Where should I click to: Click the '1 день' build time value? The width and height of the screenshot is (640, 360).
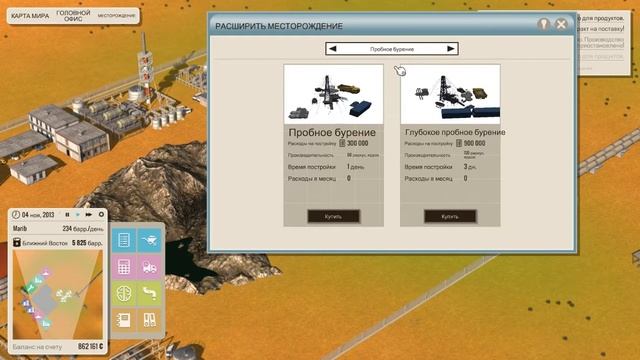[x=356, y=167]
